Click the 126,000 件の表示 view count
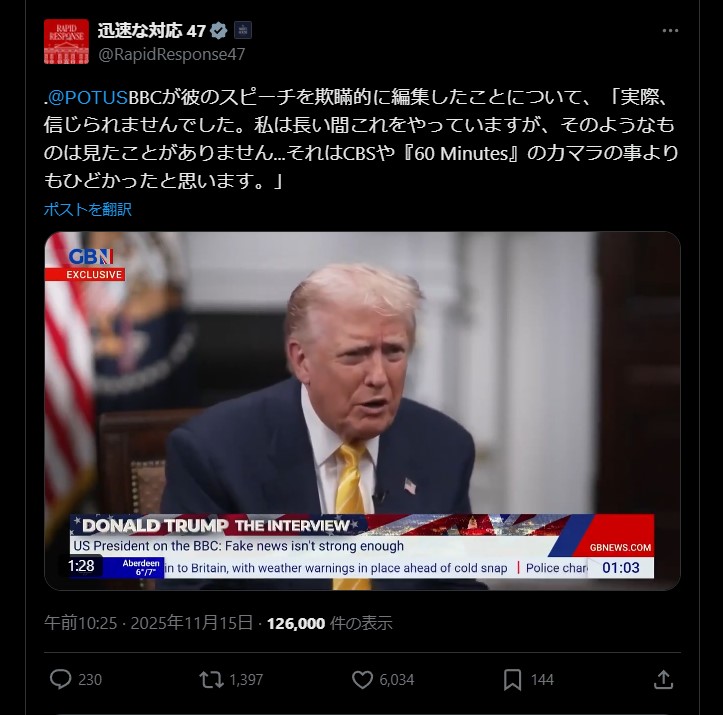The height and width of the screenshot is (715, 723). click(x=330, y=623)
